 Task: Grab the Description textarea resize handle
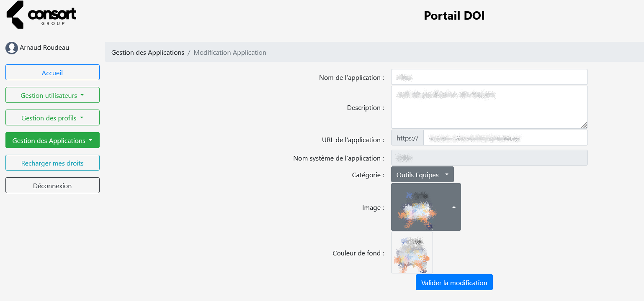(x=584, y=125)
